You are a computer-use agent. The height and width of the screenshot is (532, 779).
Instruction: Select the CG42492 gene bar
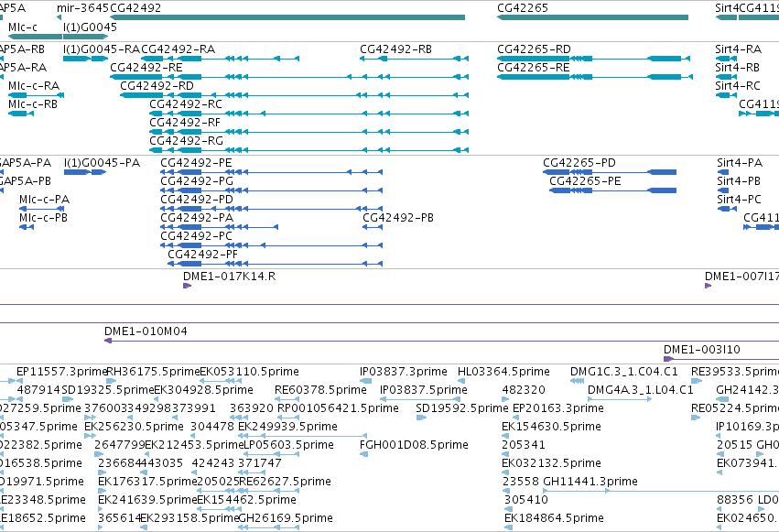click(287, 17)
